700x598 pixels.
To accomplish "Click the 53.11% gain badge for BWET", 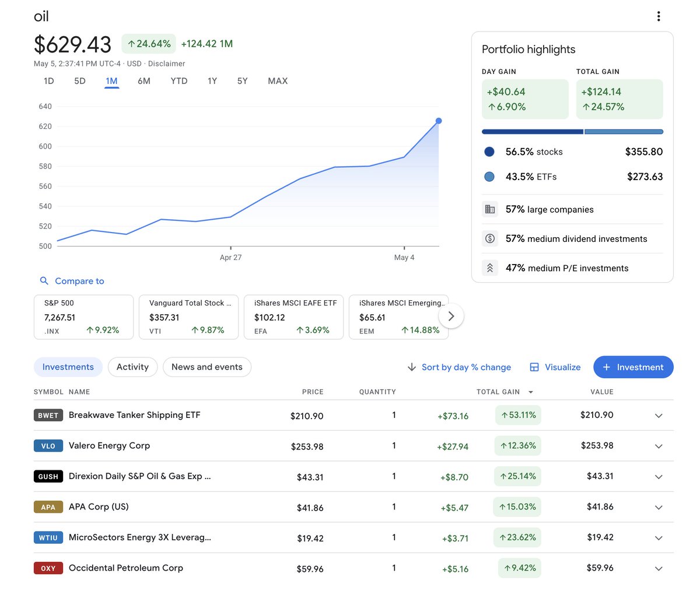I will tap(518, 416).
